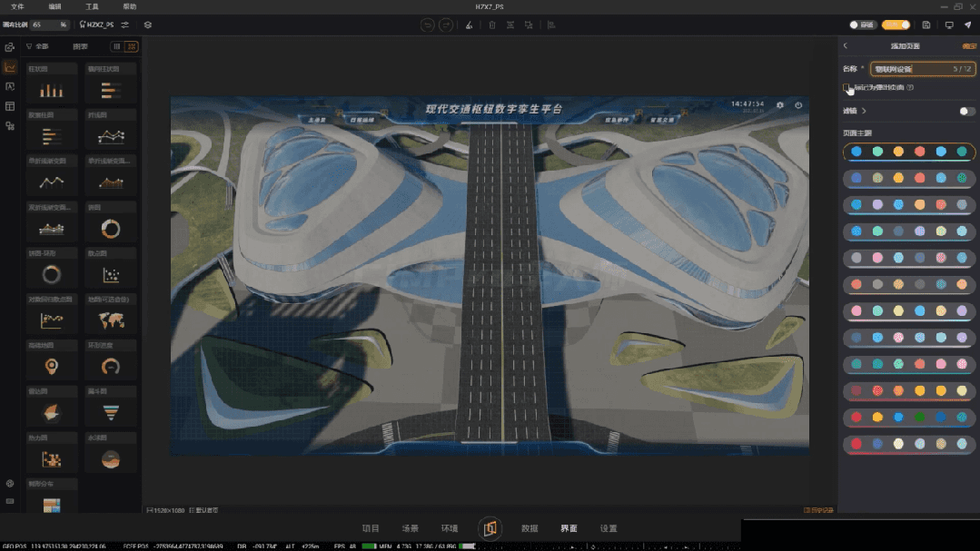980x551 pixels.
Task: Select the horizontal bar chart component
Action: [x=111, y=85]
